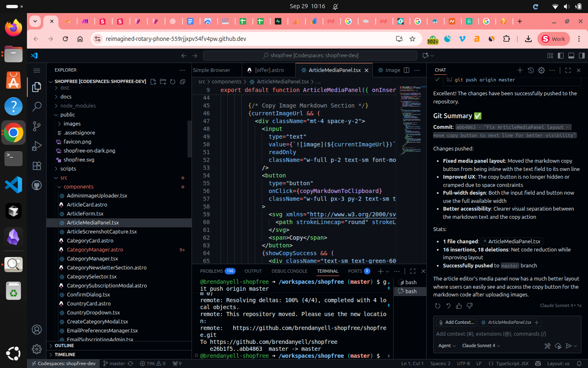Give thumbs up to chat response
Image resolution: width=588 pixels, height=368 pixels.
459,306
